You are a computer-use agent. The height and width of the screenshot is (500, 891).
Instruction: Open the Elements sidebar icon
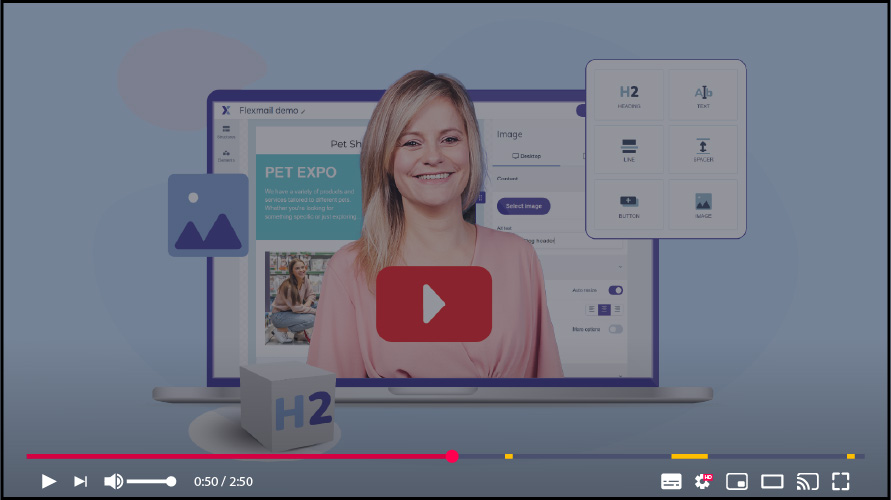226,156
